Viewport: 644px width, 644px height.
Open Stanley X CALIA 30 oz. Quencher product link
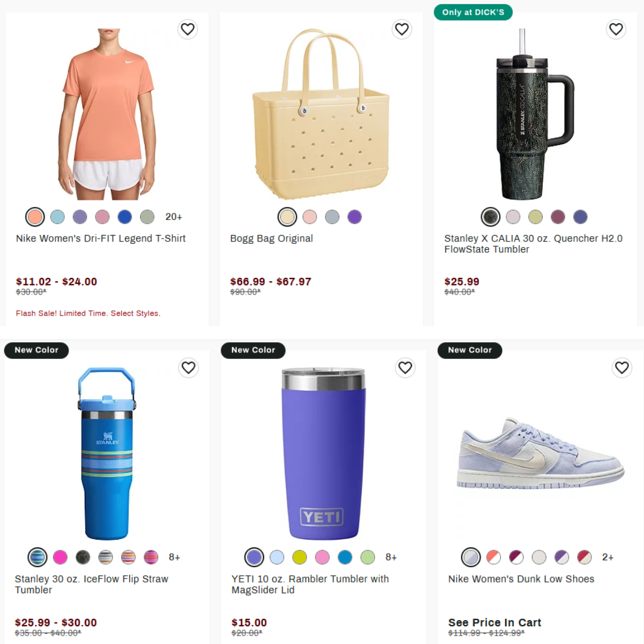coord(533,244)
